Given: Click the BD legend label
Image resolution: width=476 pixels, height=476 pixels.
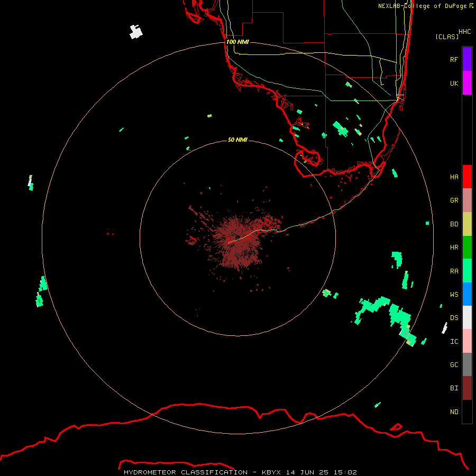Looking at the screenshot, I should (x=454, y=224).
